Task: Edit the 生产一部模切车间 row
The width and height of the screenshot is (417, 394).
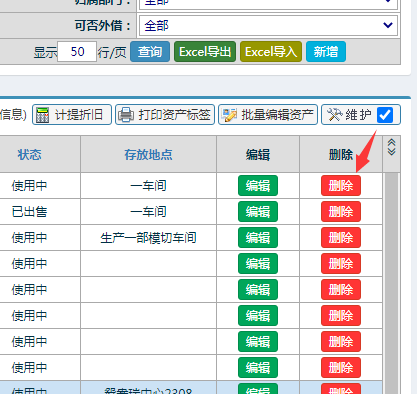Action: point(258,238)
